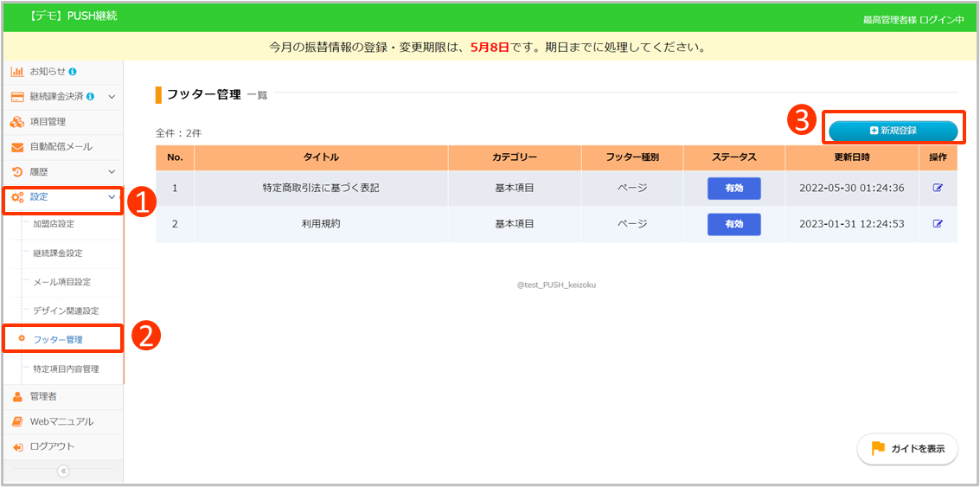Click the envelope icon for 自動配信メール
The image size is (980, 487).
pos(17,147)
